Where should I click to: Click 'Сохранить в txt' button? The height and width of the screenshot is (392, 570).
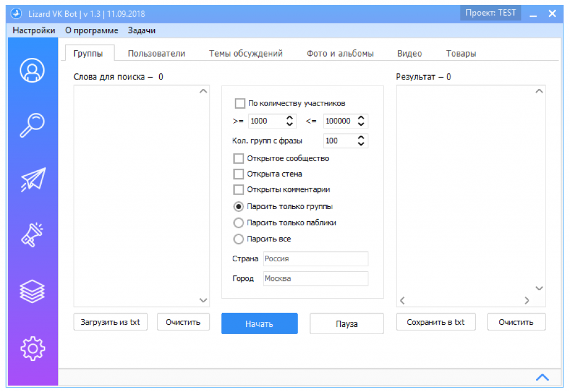[x=436, y=322]
